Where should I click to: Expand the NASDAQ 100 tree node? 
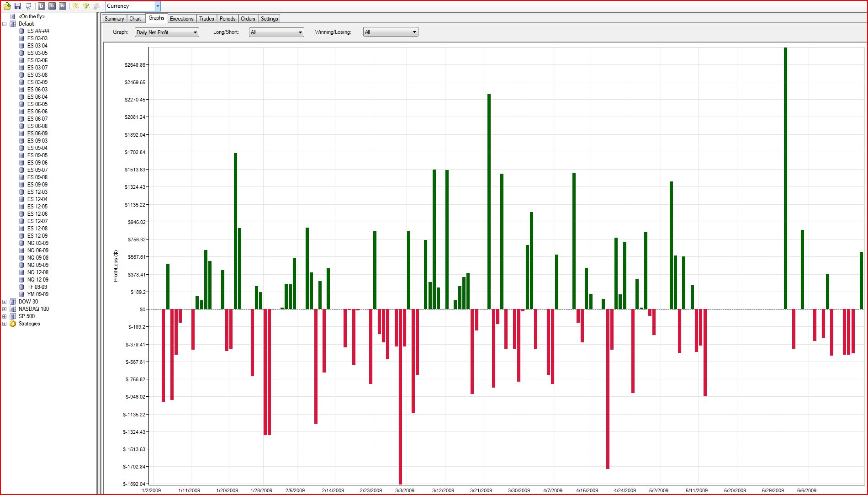[5, 309]
